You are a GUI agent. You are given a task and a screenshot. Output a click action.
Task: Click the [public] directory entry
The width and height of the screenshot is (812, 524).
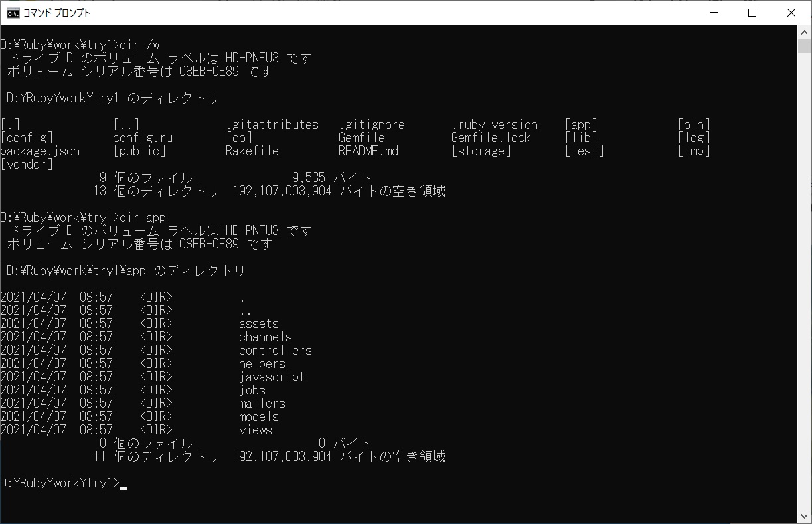[x=139, y=151]
